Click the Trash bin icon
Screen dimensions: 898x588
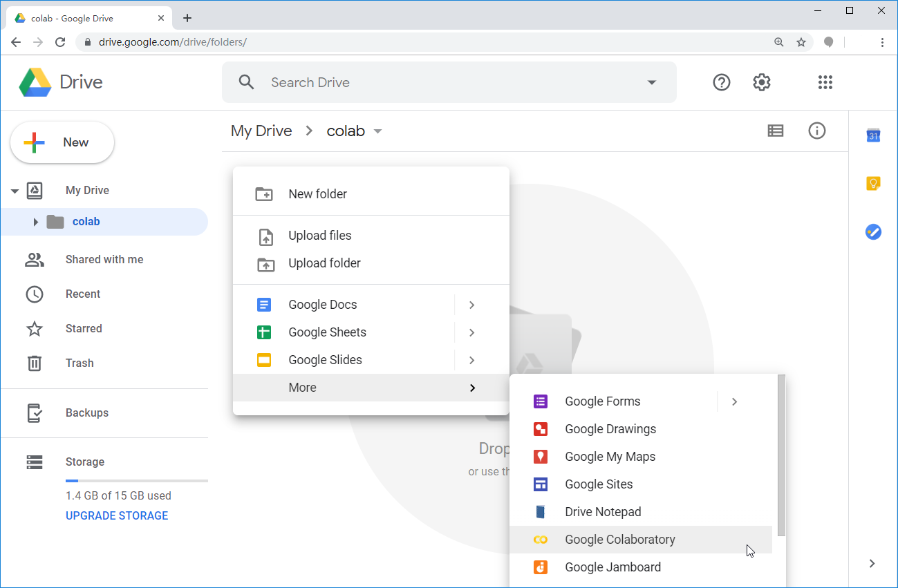point(35,363)
